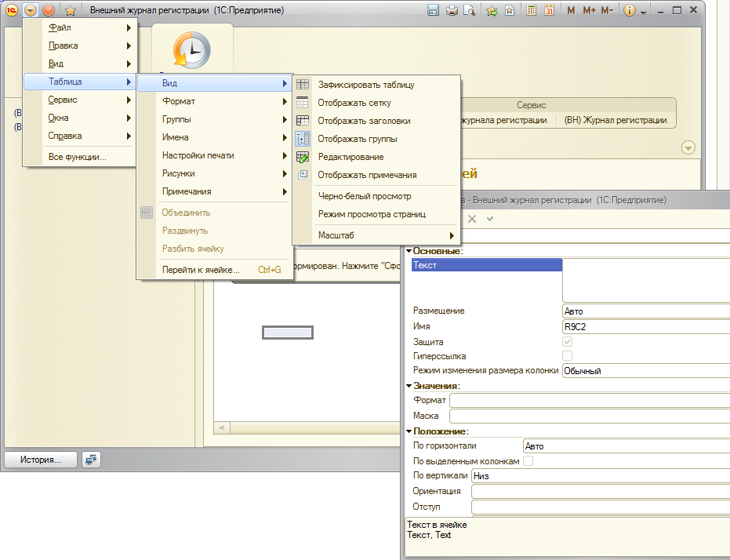The width and height of the screenshot is (730, 560).
Task: Choose Перейти к ячейке... command
Action: click(x=215, y=270)
